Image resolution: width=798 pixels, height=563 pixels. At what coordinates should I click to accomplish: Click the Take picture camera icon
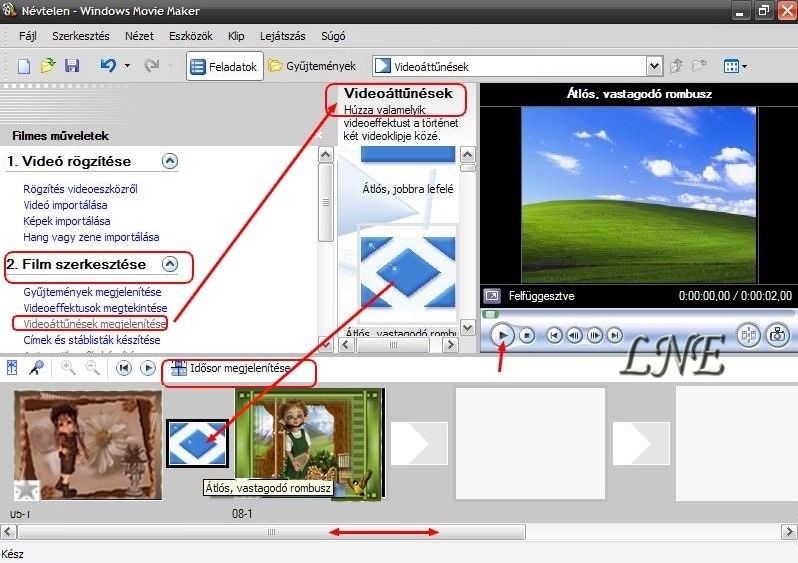pyautogui.click(x=778, y=335)
